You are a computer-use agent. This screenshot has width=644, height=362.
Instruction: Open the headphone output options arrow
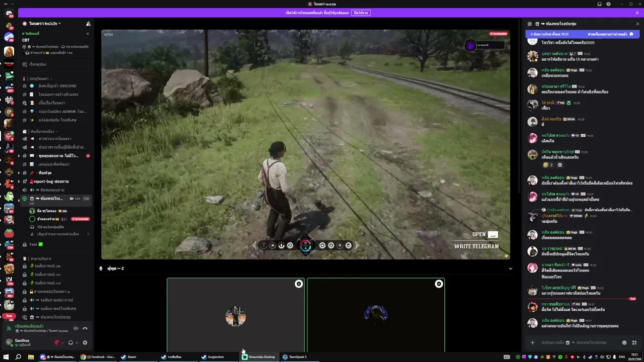click(76, 343)
